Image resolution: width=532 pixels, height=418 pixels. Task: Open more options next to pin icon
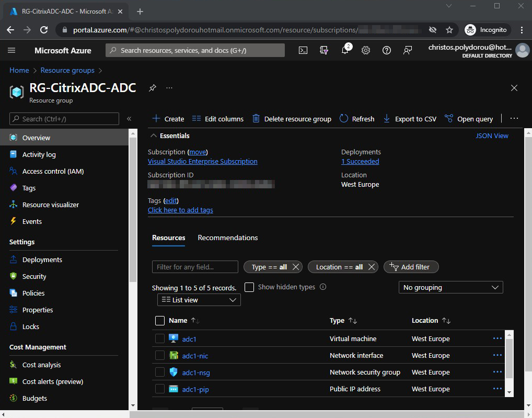169,88
